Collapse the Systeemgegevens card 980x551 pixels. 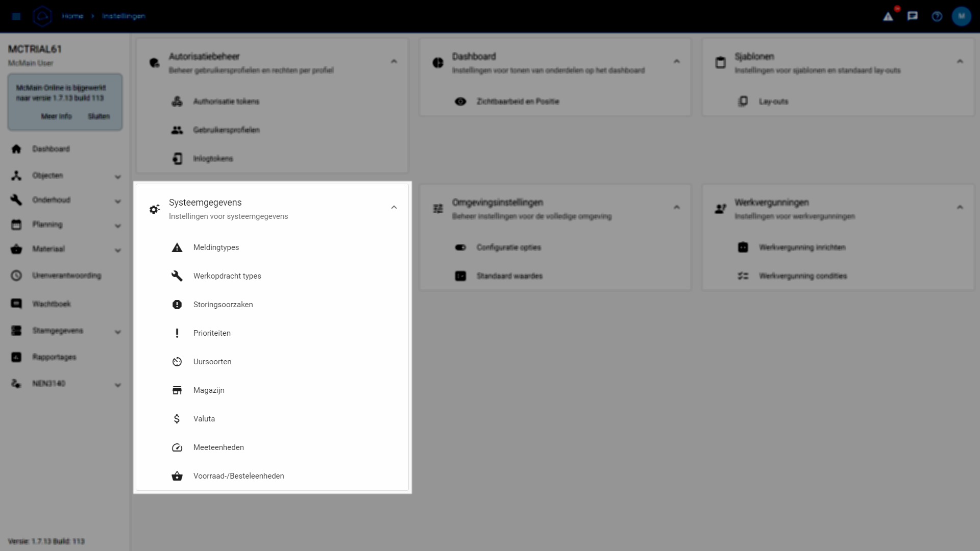[394, 207]
